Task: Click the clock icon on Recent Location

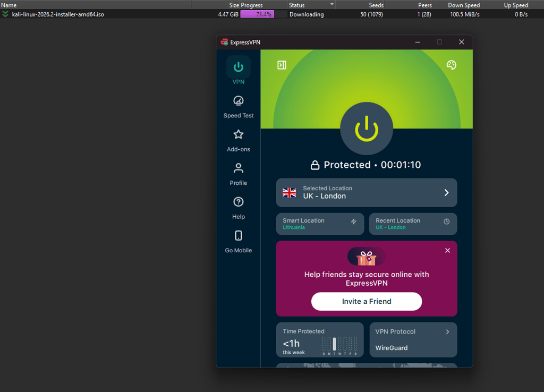Action: (x=446, y=221)
